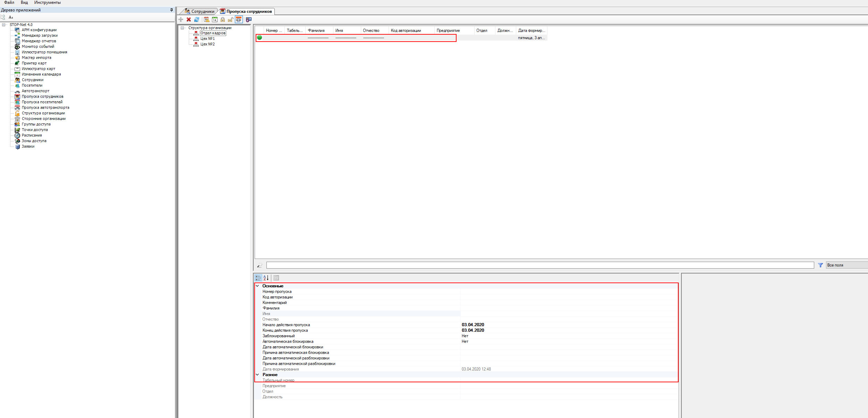Viewport: 868px width, 418px height.
Task: Collapse the STOP-Net 4.0 tree node
Action: 4,25
